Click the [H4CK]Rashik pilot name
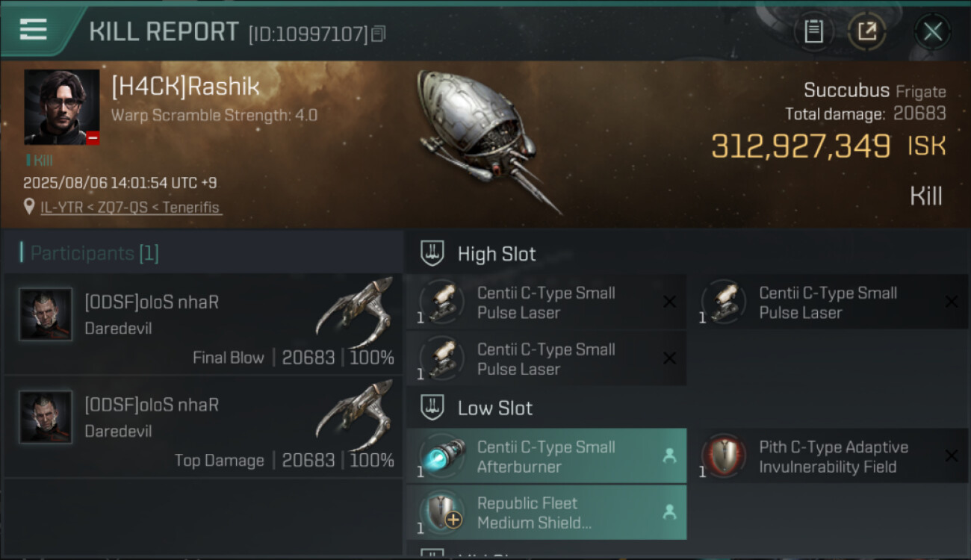Viewport: 971px width, 560px height. [185, 87]
